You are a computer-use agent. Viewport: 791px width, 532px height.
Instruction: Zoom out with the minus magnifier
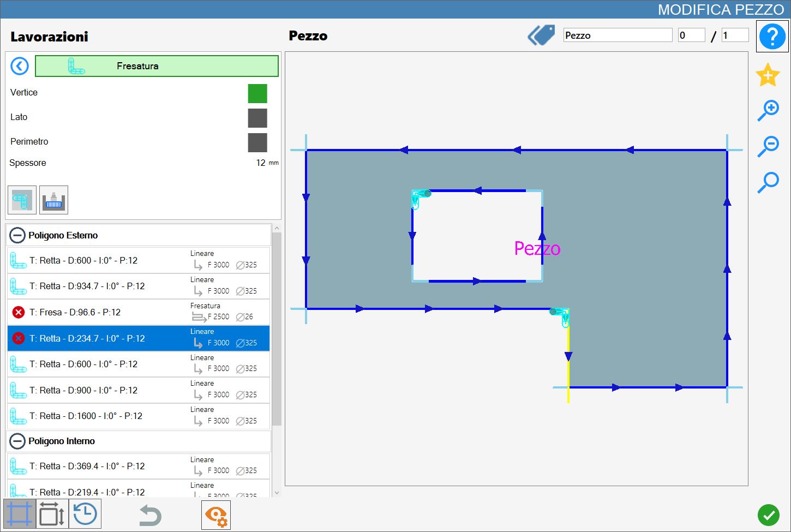pos(768,146)
